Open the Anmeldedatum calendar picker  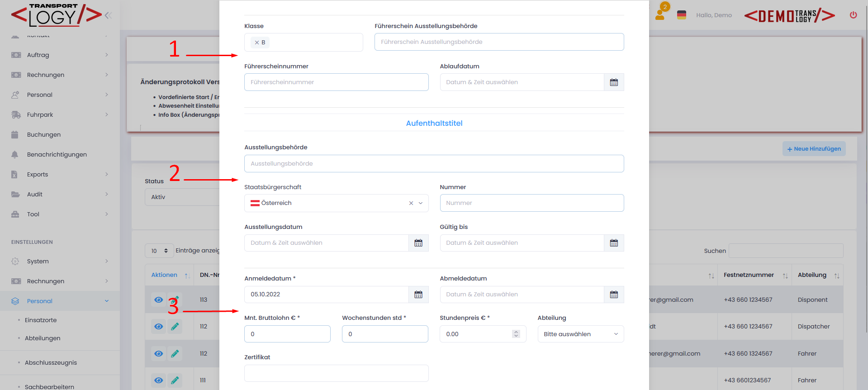[x=418, y=295]
